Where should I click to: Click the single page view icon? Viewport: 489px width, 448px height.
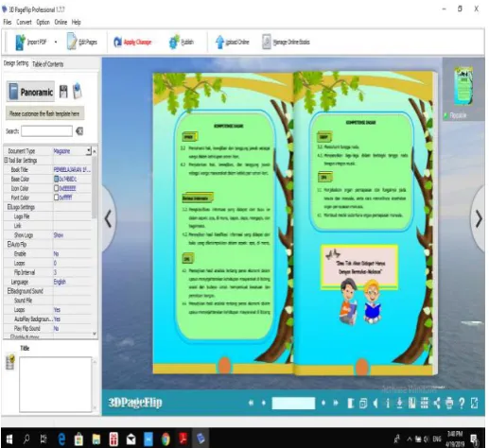tap(351, 403)
